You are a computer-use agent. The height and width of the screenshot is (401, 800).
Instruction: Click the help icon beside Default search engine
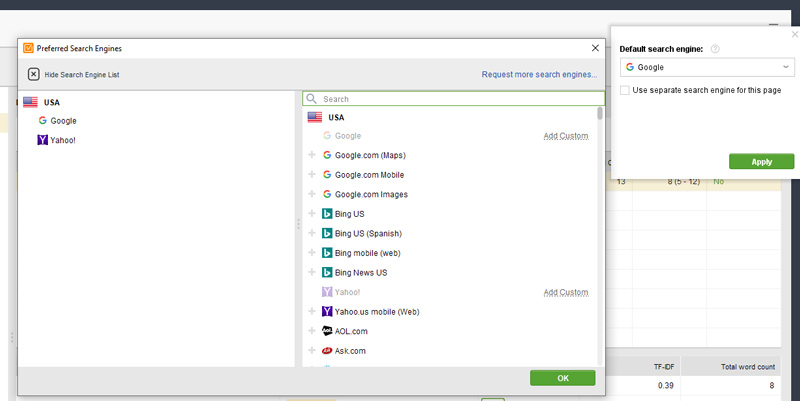click(x=715, y=49)
